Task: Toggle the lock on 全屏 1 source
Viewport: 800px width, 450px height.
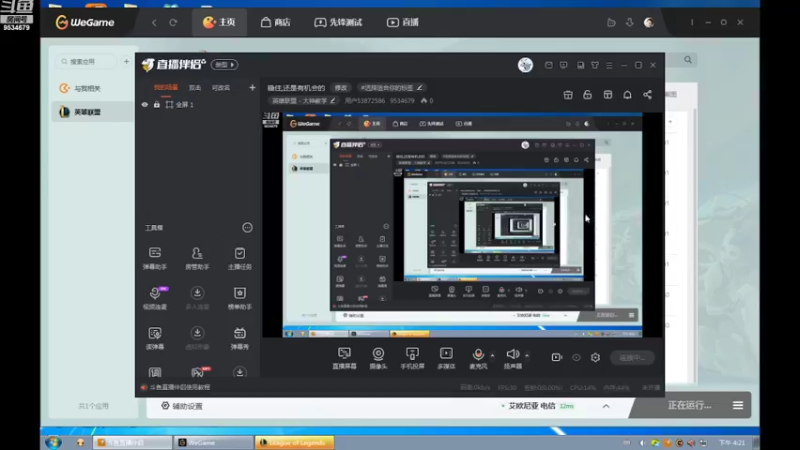Action: (157, 105)
